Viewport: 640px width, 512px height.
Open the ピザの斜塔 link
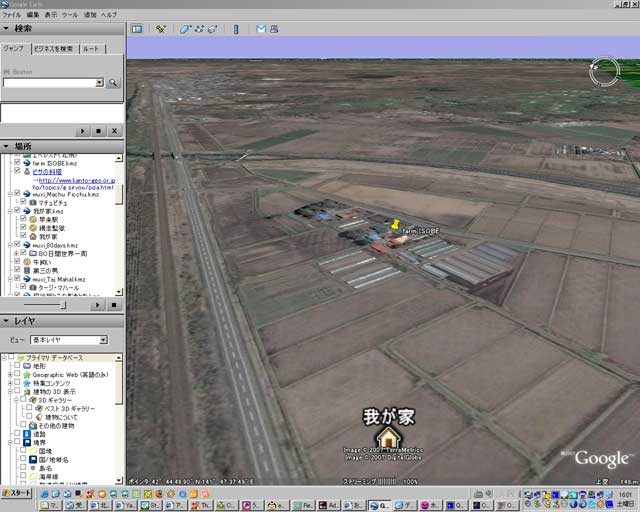[x=47, y=172]
